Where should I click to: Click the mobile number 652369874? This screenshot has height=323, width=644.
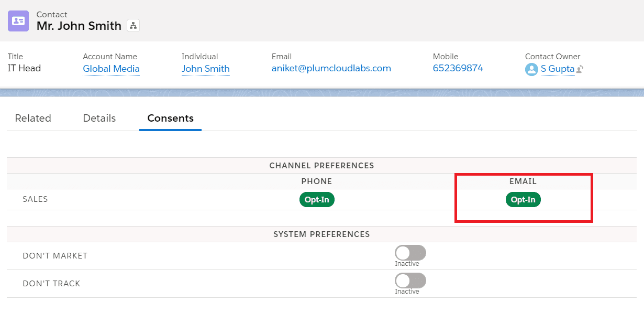point(458,68)
